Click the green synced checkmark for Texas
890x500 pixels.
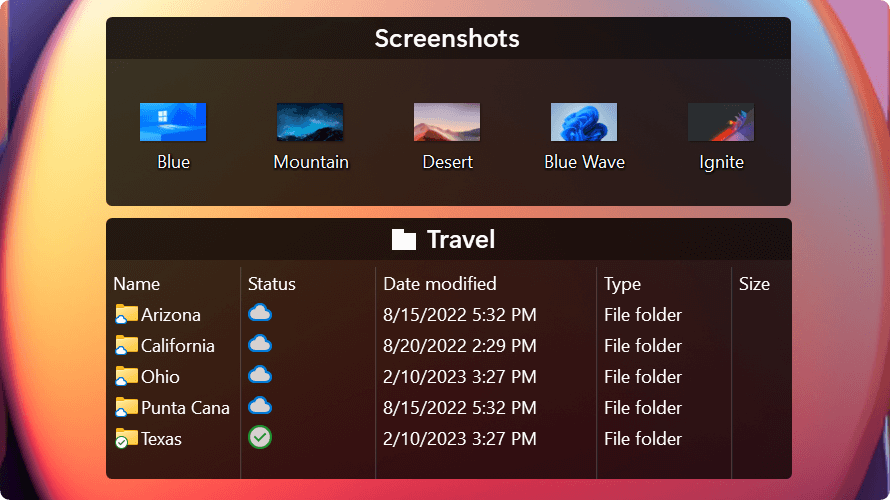click(x=260, y=437)
